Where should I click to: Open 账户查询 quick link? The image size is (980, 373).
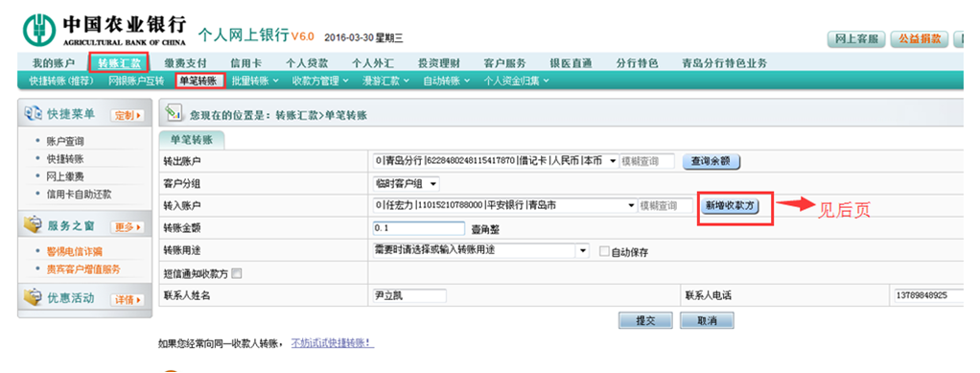[x=65, y=141]
